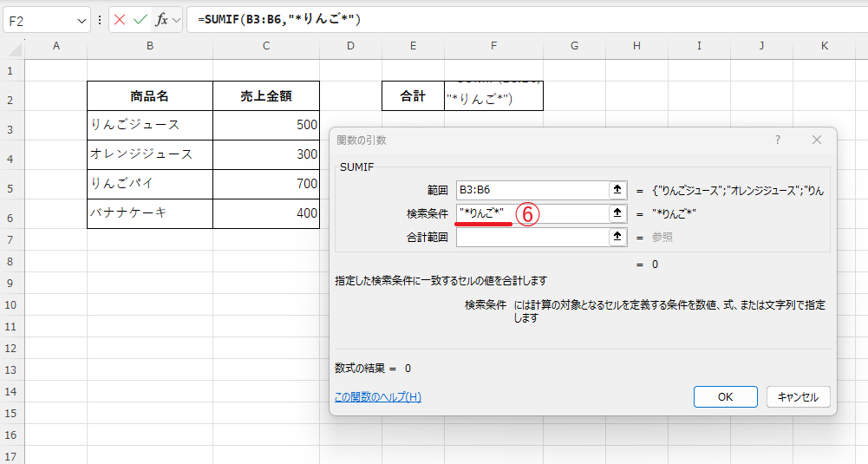This screenshot has width=868, height=464.
Task: Click collapse dialog icon next to 範囲 field
Action: coord(617,190)
